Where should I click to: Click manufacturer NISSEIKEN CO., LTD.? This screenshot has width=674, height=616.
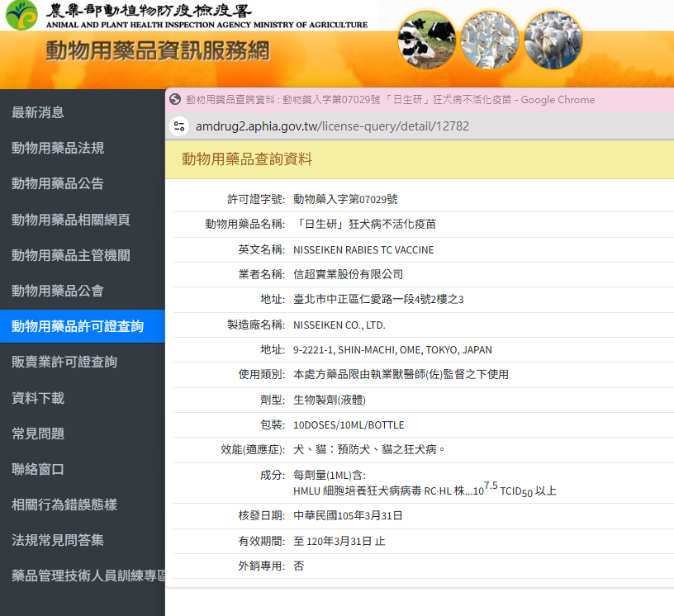click(x=339, y=325)
